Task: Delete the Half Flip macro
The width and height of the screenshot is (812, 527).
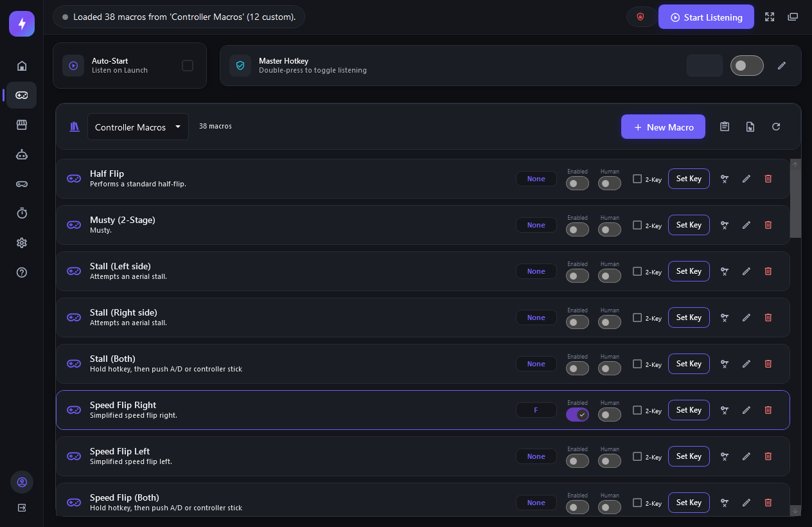Action: click(x=768, y=179)
